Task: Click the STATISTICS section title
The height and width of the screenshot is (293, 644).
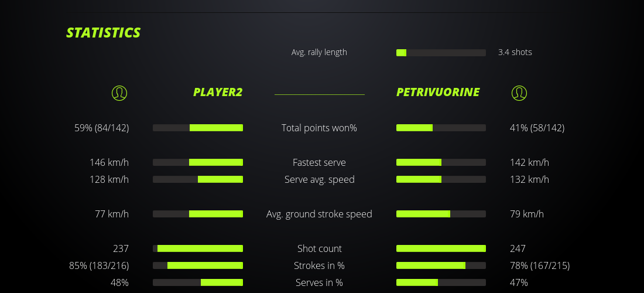Action: click(x=104, y=33)
